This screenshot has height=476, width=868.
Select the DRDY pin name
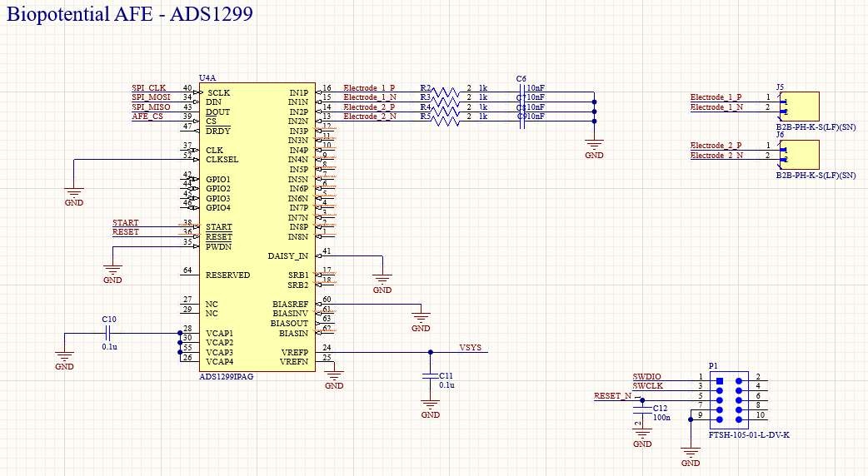[218, 131]
